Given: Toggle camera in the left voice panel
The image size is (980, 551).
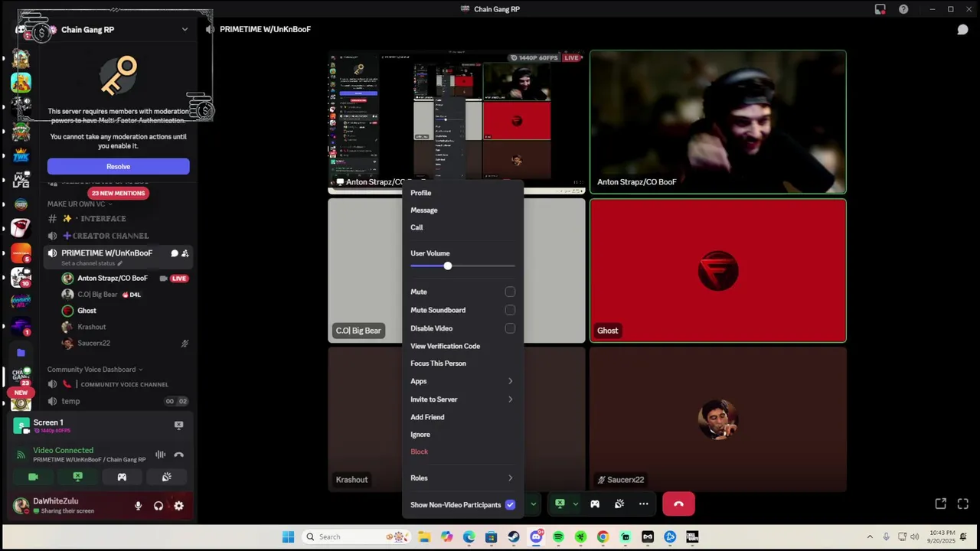Looking at the screenshot, I should (33, 477).
